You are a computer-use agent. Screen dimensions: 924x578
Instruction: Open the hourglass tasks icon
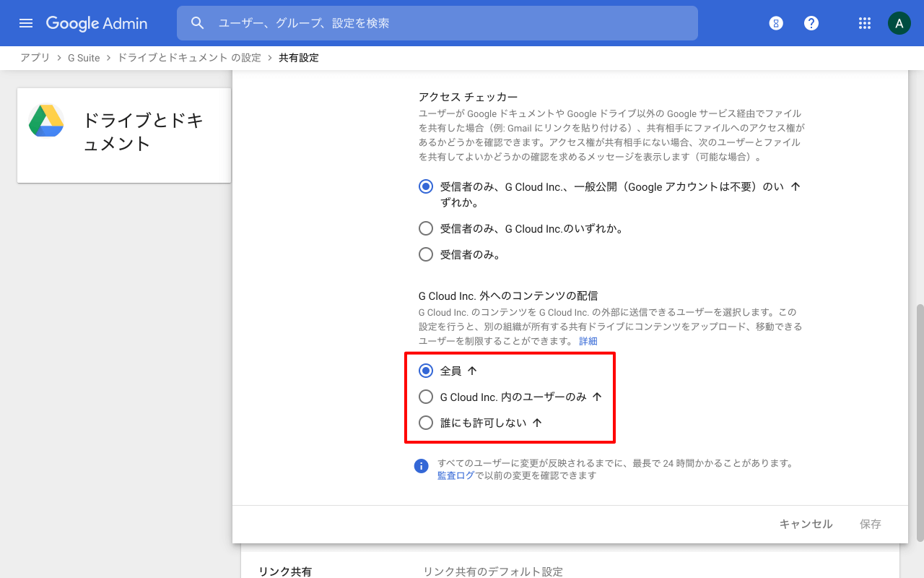click(776, 23)
